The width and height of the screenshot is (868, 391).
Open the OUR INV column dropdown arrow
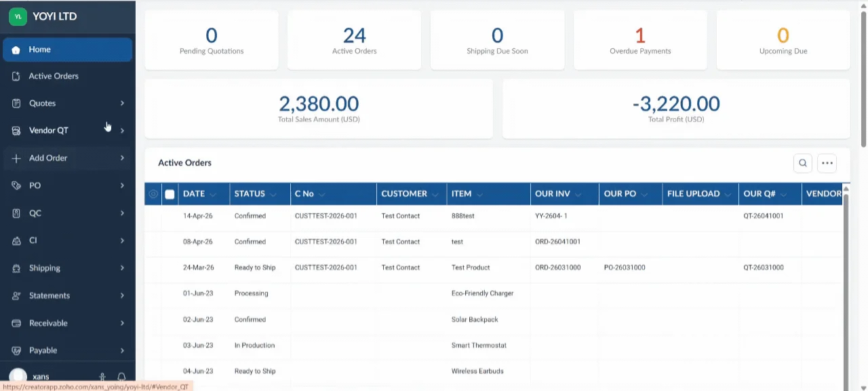(578, 195)
